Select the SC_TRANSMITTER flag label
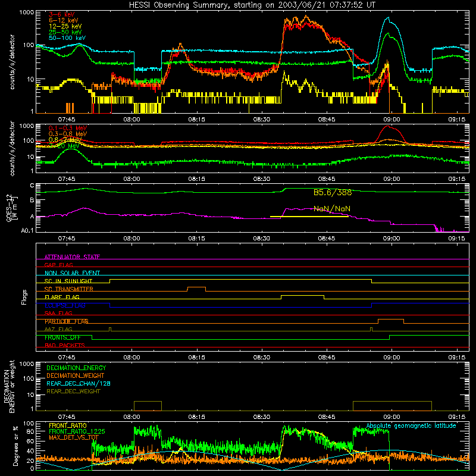Viewport: 476px width, 476px height. [x=69, y=289]
